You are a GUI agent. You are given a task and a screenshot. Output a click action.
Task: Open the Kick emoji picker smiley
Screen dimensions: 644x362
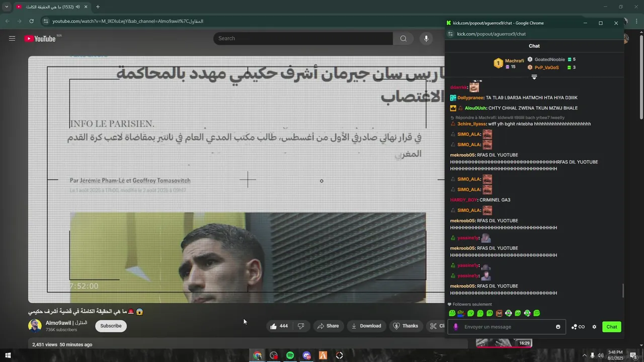click(x=558, y=327)
